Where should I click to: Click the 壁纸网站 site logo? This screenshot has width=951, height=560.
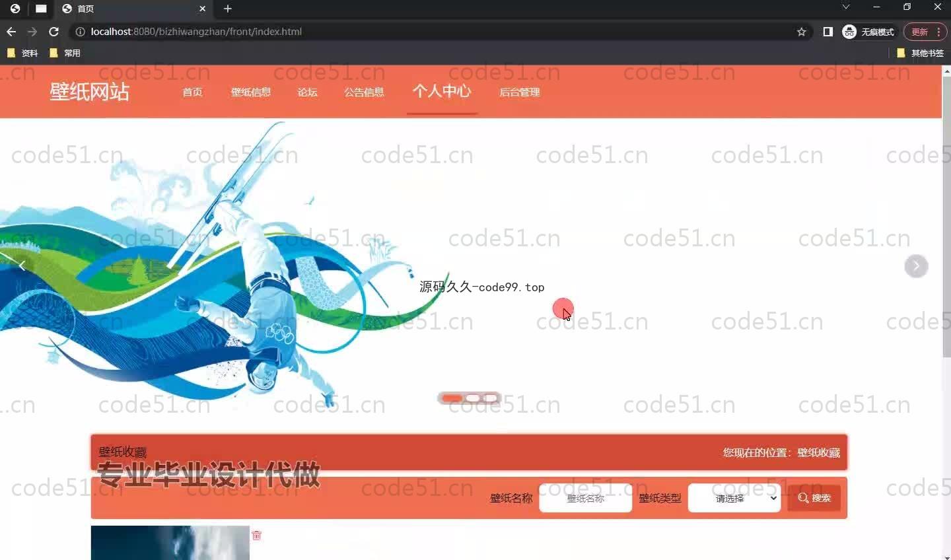(89, 92)
